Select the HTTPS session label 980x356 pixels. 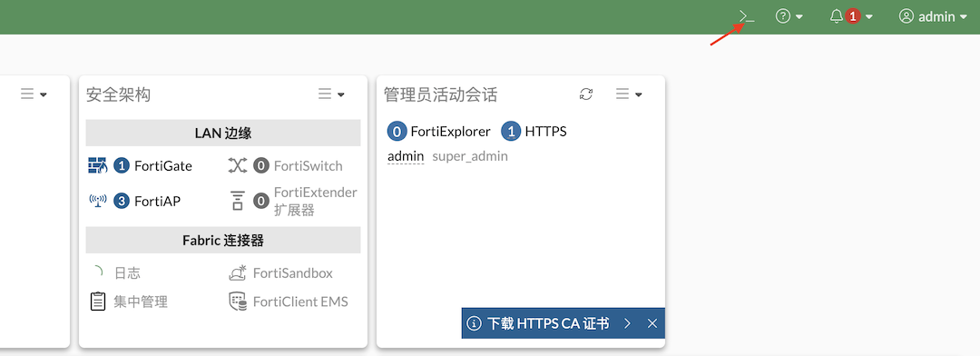(x=545, y=132)
